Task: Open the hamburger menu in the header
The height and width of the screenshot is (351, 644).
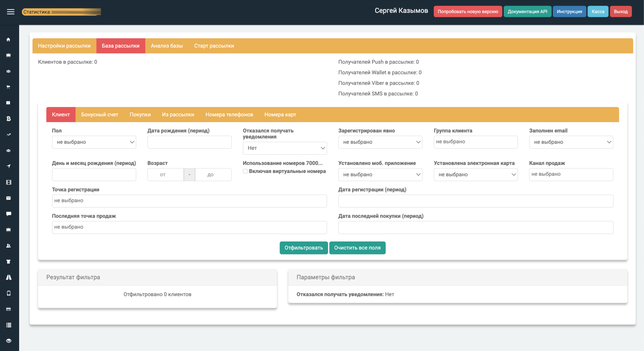Action: [x=11, y=12]
